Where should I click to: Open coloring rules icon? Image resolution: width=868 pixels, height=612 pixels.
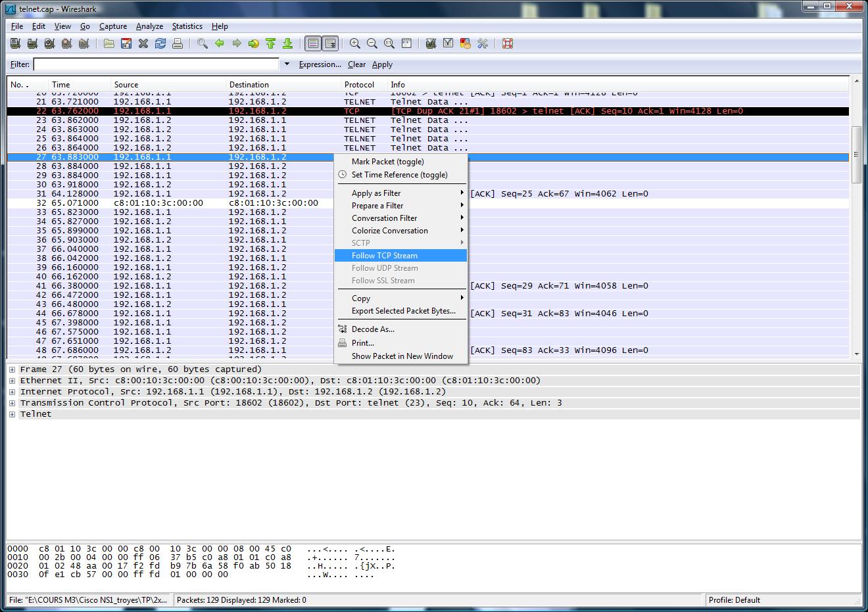pos(466,43)
